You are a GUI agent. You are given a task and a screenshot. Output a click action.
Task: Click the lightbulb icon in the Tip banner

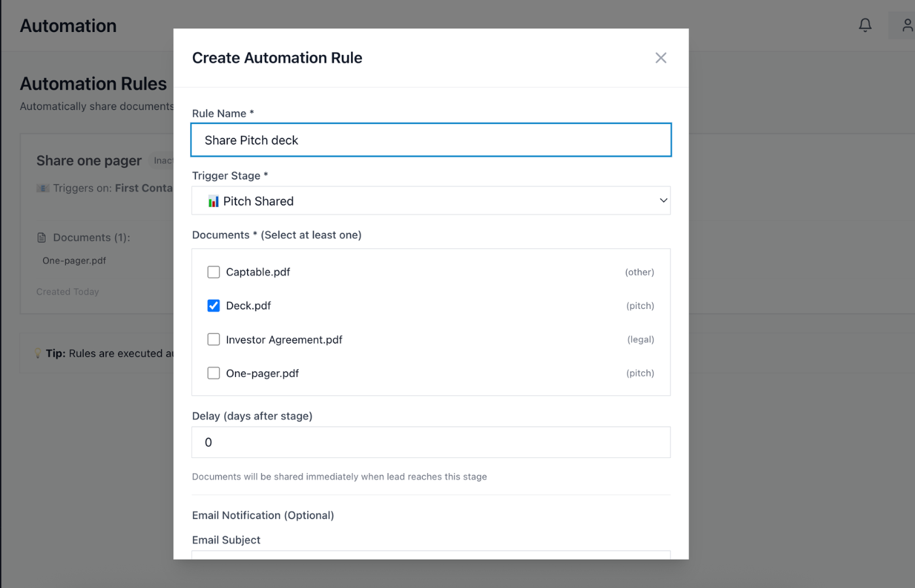pos(37,353)
